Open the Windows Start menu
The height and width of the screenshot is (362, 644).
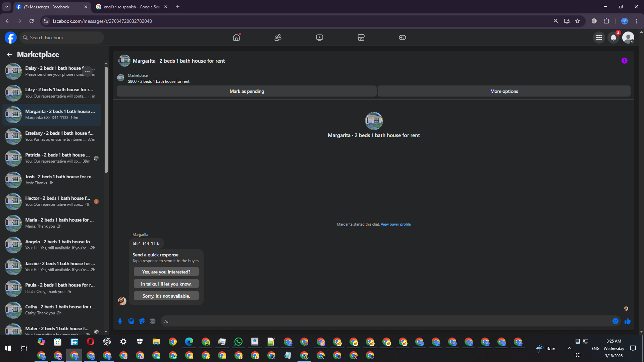(8, 348)
